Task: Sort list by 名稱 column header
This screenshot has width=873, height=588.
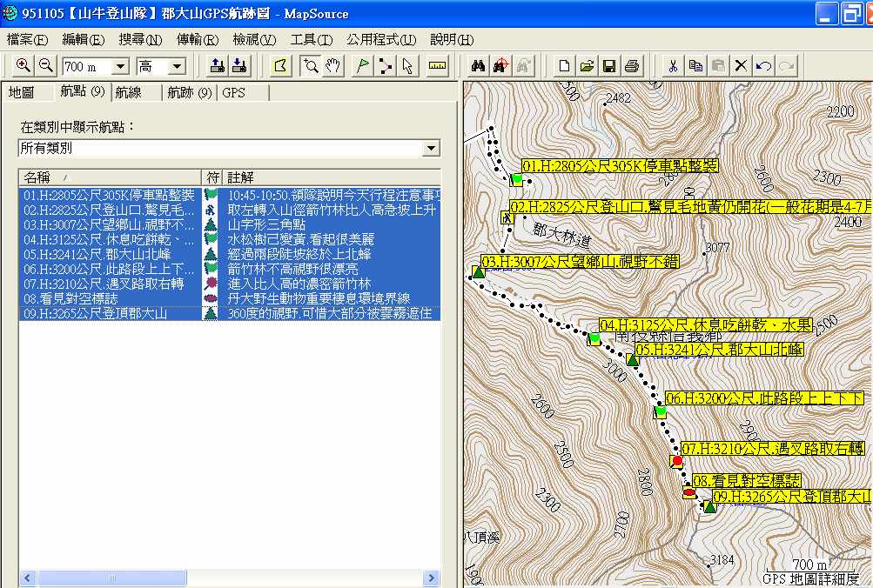Action: [x=110, y=177]
